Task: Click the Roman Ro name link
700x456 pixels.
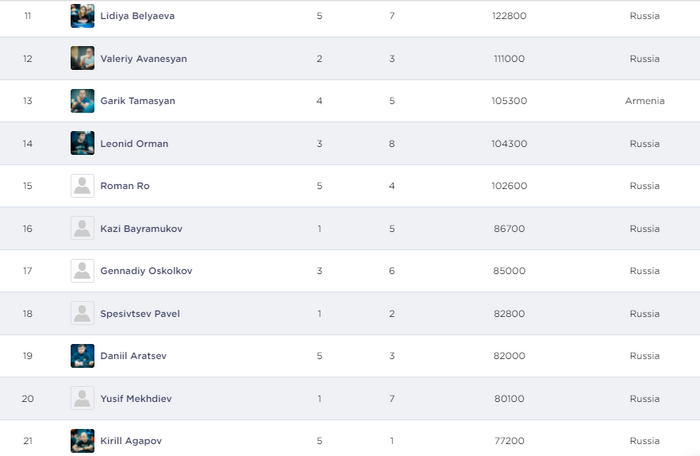Action: [x=125, y=186]
